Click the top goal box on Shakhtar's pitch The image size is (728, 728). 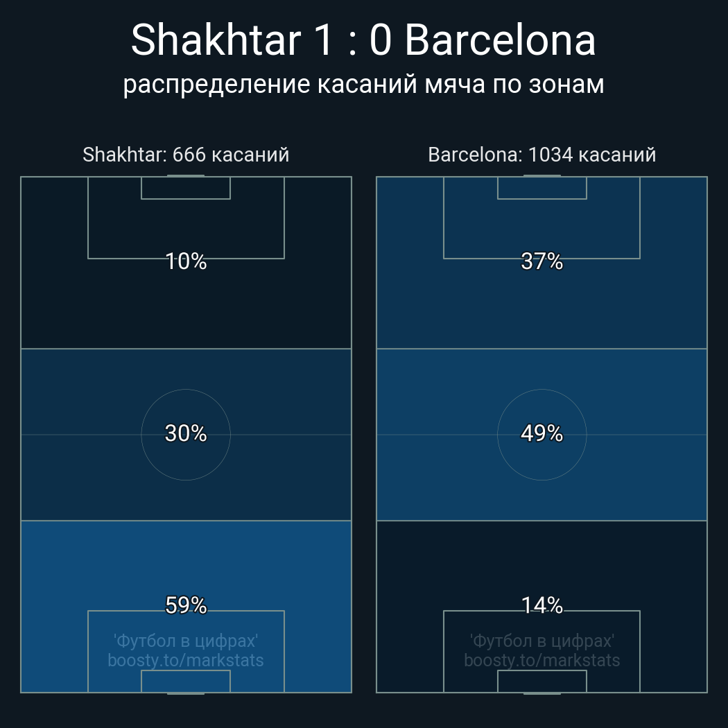[186, 188]
